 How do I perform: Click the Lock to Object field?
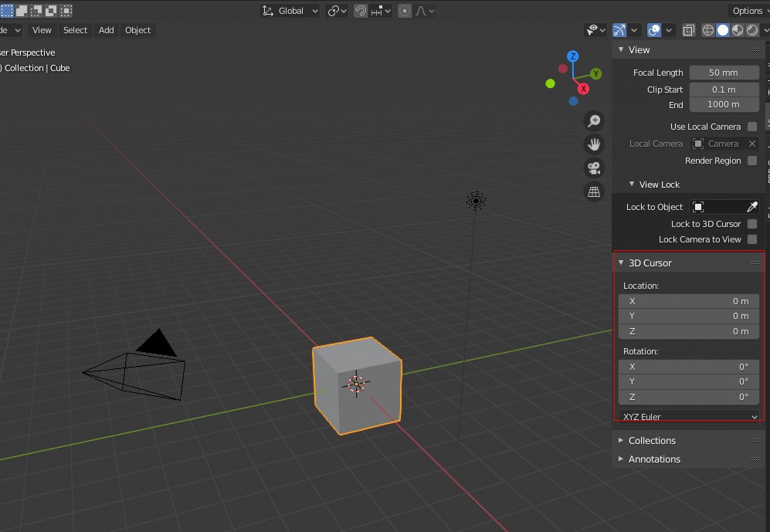pyautogui.click(x=724, y=207)
